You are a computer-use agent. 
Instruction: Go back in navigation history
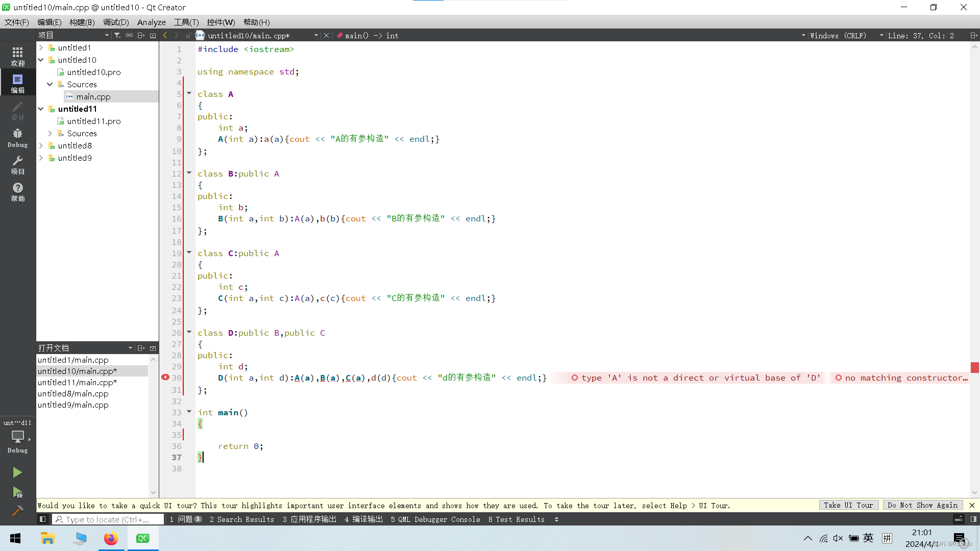click(165, 35)
